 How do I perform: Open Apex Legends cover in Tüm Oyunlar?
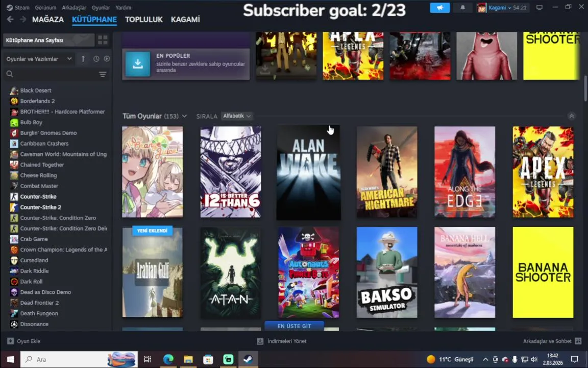(x=543, y=172)
